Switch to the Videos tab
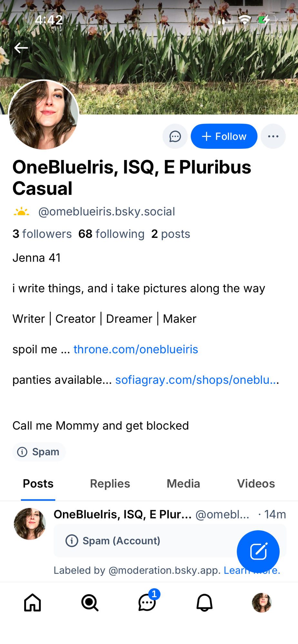This screenshot has height=644, width=298. pos(256,484)
